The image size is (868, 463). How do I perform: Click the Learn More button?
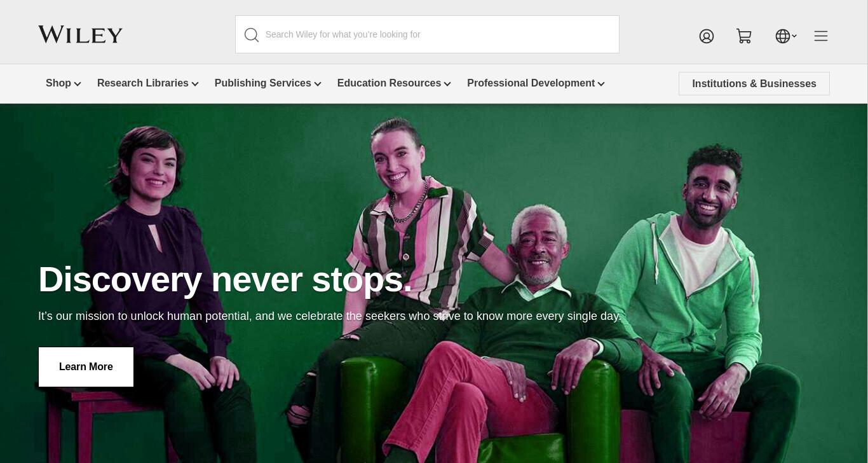pyautogui.click(x=86, y=367)
